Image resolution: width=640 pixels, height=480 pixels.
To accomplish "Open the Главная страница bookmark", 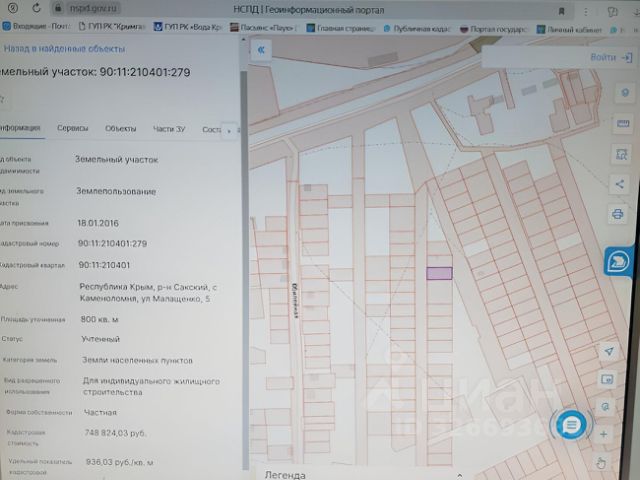I will tap(341, 28).
